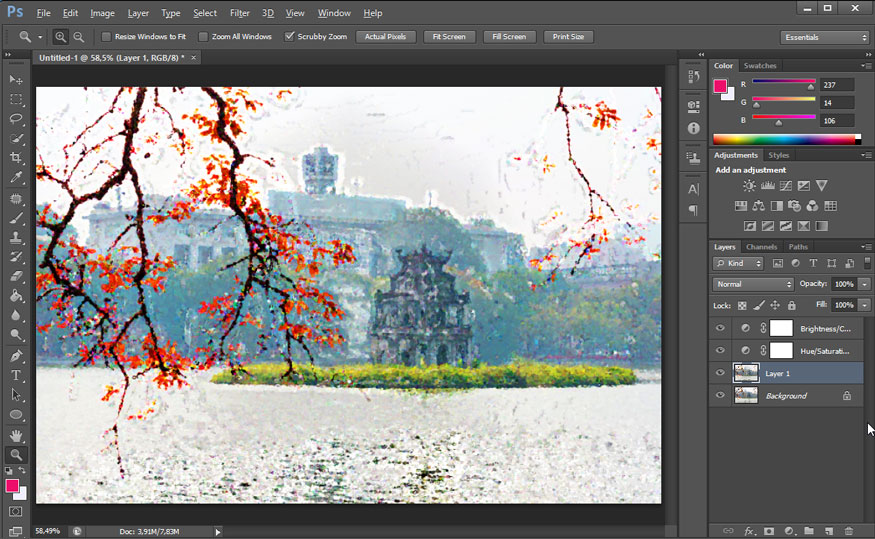Select the Move tool
The height and width of the screenshot is (539, 875).
pos(16,79)
